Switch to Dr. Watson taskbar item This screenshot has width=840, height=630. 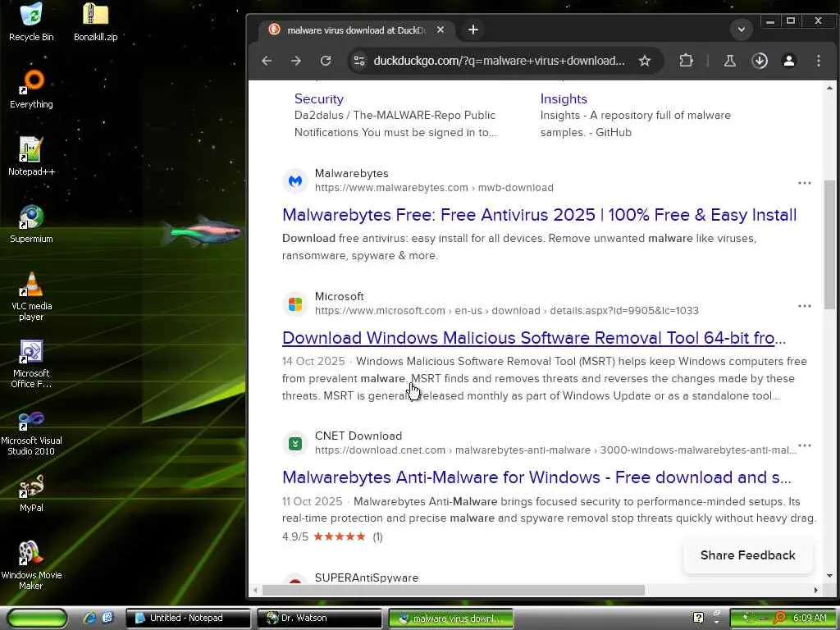pyautogui.click(x=319, y=618)
